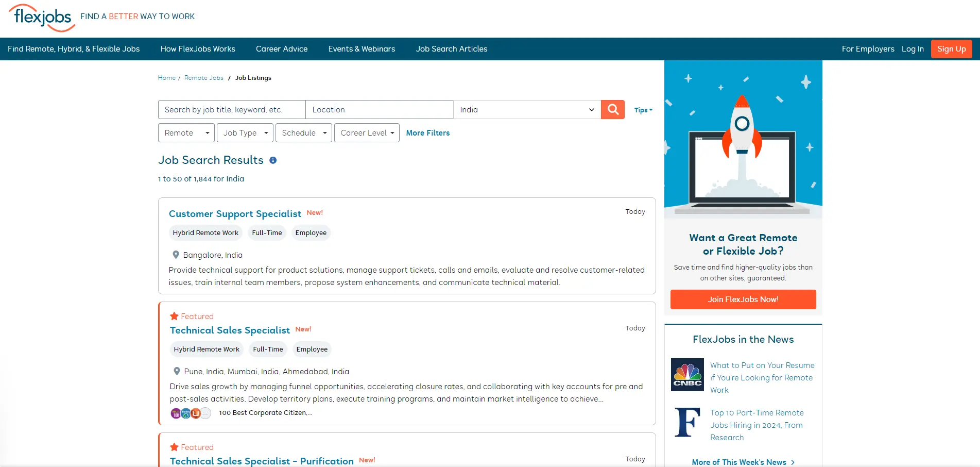The height and width of the screenshot is (467, 980).
Task: Open the Job Search Articles menu
Action: [452, 49]
